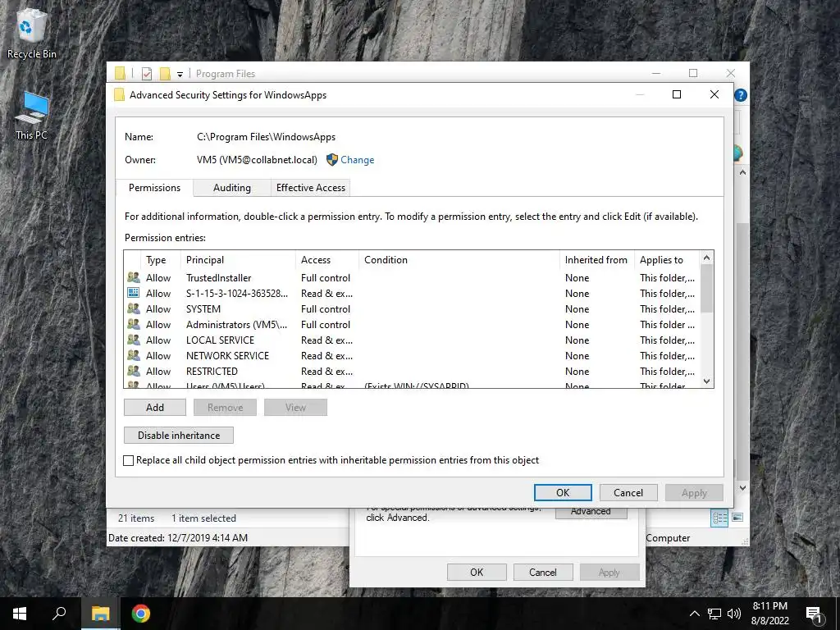Click OK in Advanced Security Settings
Viewport: 840px width, 630px height.
point(563,492)
